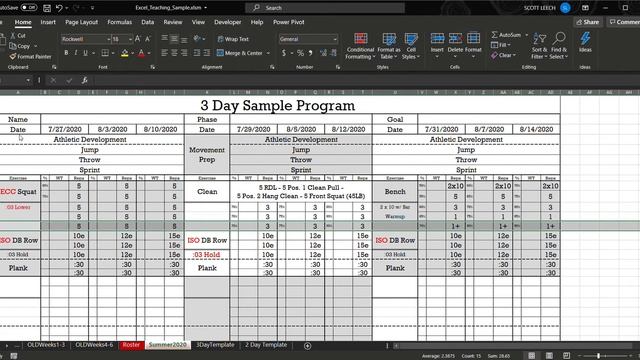Viewport: 640px width, 360px height.
Task: Open the Rockwell font name dropdown
Action: point(109,39)
